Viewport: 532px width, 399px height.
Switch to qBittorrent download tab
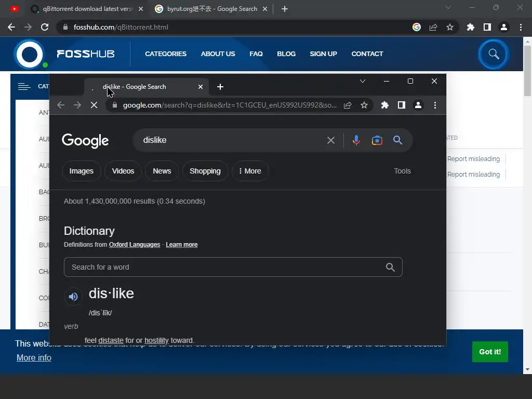tap(87, 9)
